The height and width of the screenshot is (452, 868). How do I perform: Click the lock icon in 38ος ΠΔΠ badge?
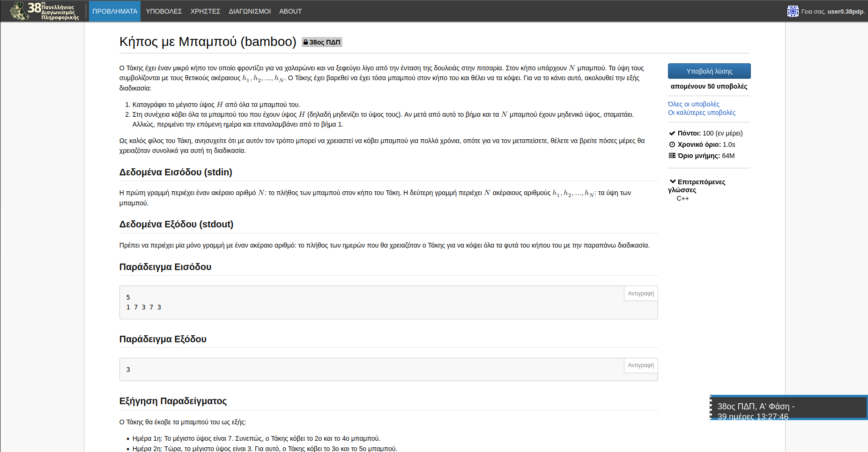(305, 42)
